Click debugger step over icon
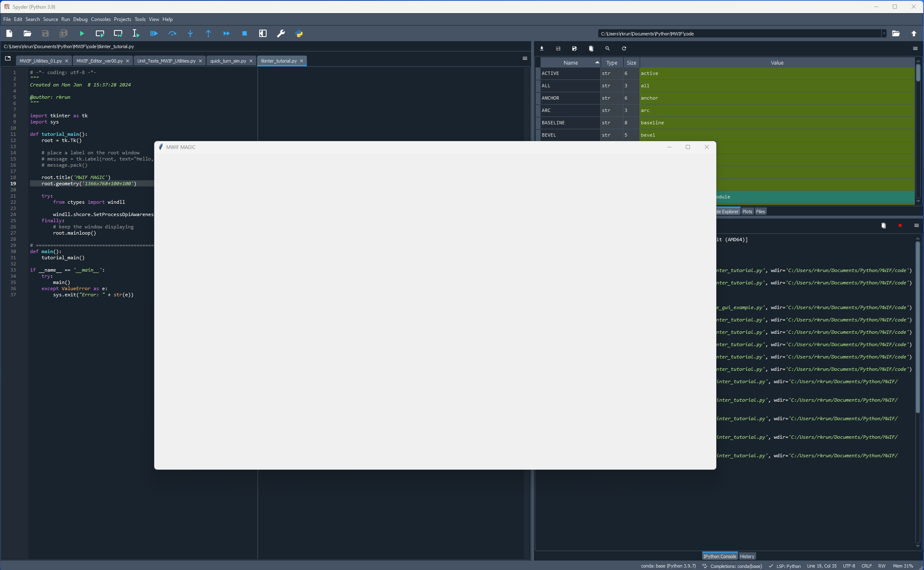The image size is (924, 570). 172,33
